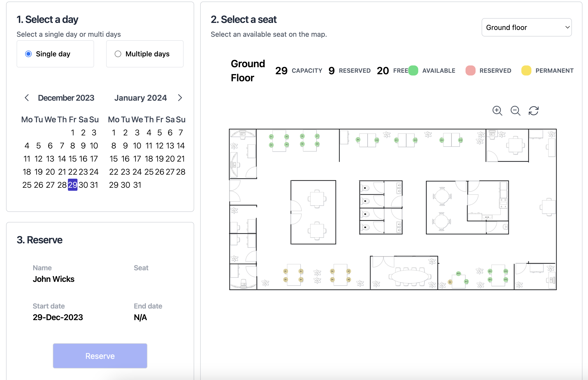Image resolution: width=588 pixels, height=380 pixels.
Task: Select the Single day radio button
Action: click(x=28, y=54)
